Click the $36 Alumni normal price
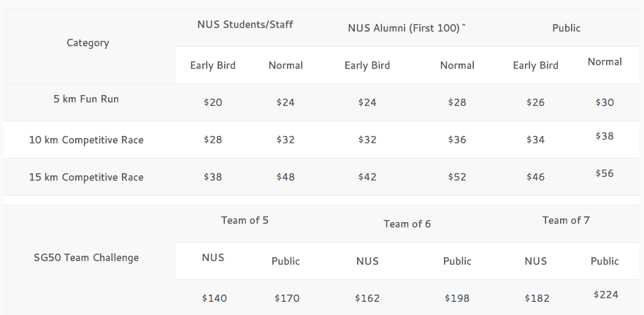The height and width of the screenshot is (315, 644). pyautogui.click(x=457, y=140)
